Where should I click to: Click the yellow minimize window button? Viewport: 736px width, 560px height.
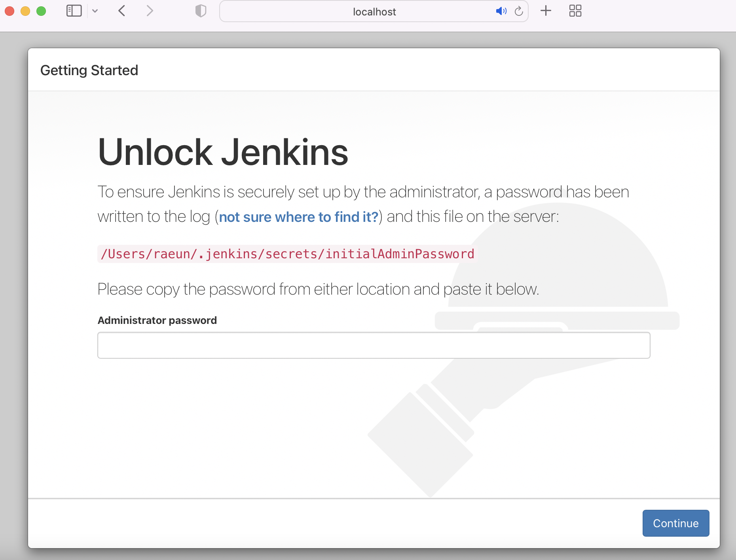point(25,11)
